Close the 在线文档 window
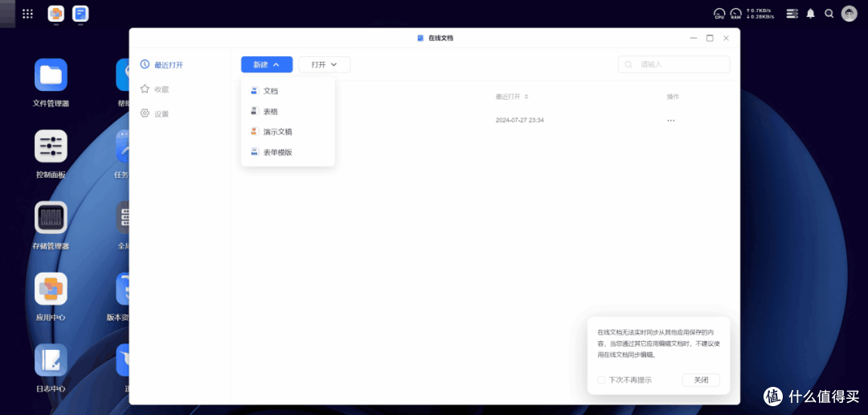The image size is (868, 415). [726, 39]
